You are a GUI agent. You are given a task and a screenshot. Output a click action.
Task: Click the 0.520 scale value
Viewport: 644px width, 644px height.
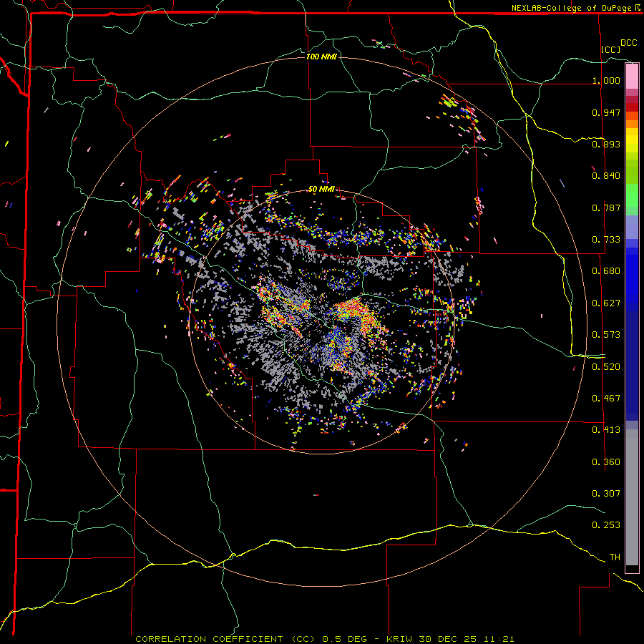point(606,367)
